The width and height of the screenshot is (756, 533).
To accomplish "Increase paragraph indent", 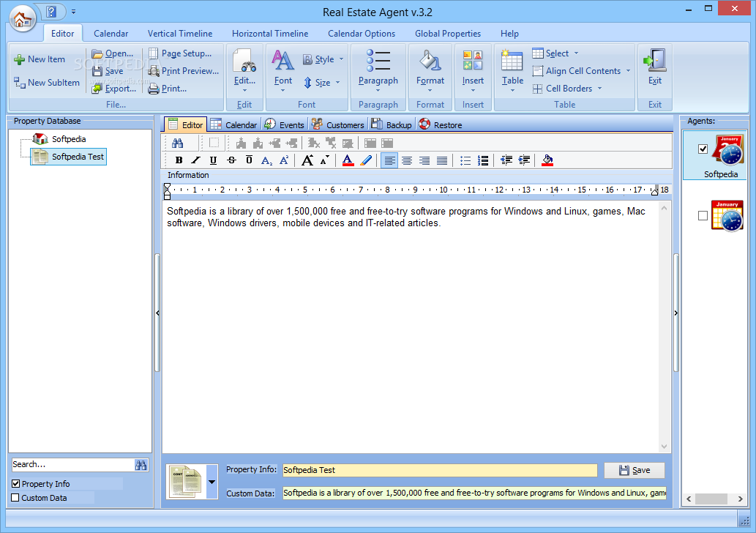I will pyautogui.click(x=524, y=160).
